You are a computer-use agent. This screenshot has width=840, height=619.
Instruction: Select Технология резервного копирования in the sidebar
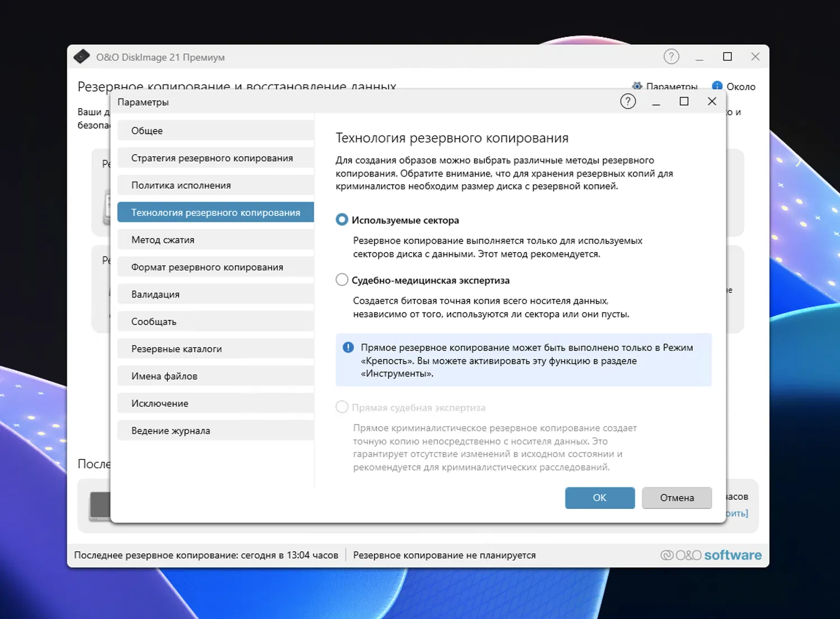[216, 212]
